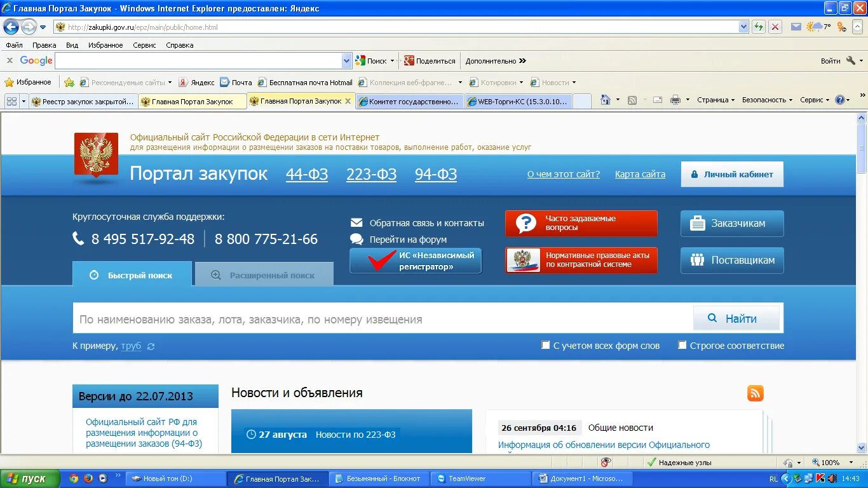Open the Страница menu dropdown
868x488 pixels.
pyautogui.click(x=715, y=100)
